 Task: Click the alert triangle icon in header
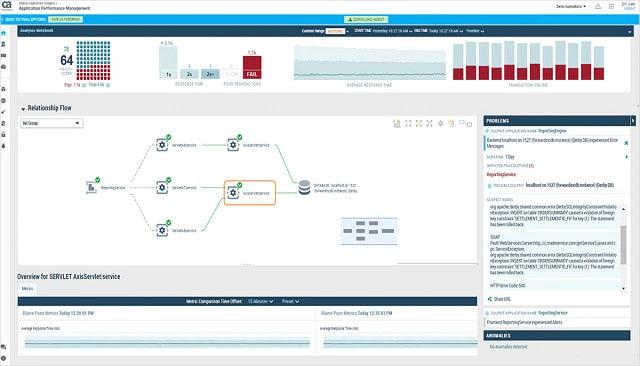click(598, 7)
